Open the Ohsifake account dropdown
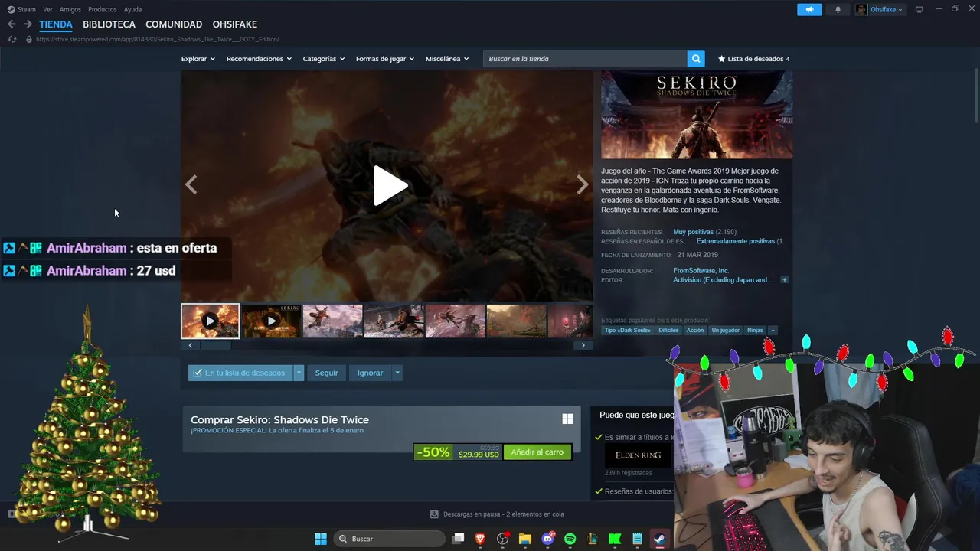This screenshot has width=980, height=551. 887,9
